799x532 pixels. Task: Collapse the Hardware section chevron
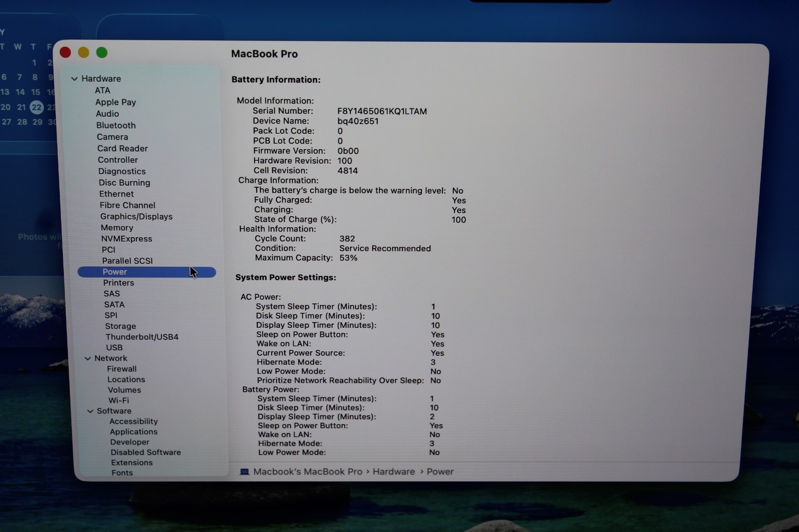[74, 79]
